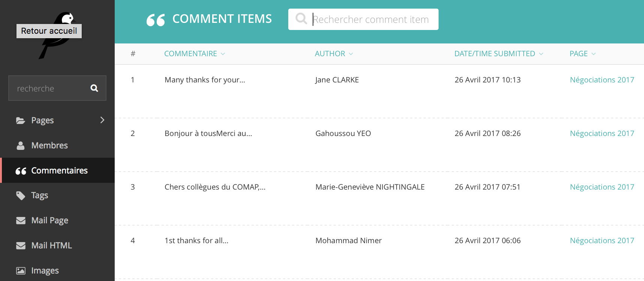Open Négociations 2017 page from first comment
Image resolution: width=644 pixels, height=281 pixels.
pyautogui.click(x=602, y=79)
